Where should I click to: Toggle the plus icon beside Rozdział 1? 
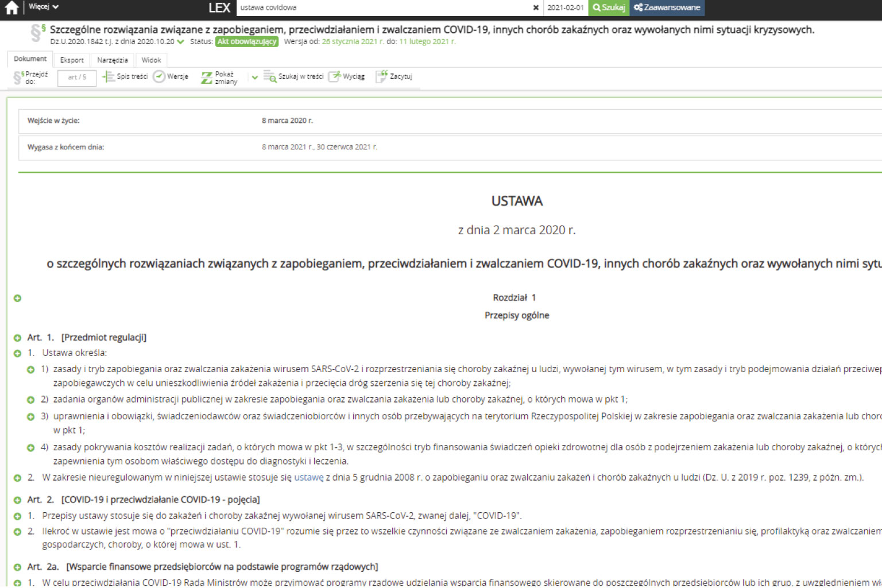tap(17, 298)
